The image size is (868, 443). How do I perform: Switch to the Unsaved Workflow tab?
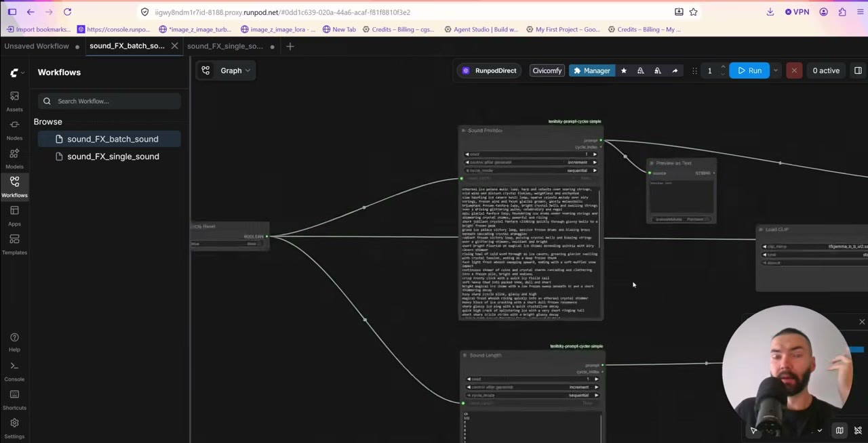pos(37,46)
